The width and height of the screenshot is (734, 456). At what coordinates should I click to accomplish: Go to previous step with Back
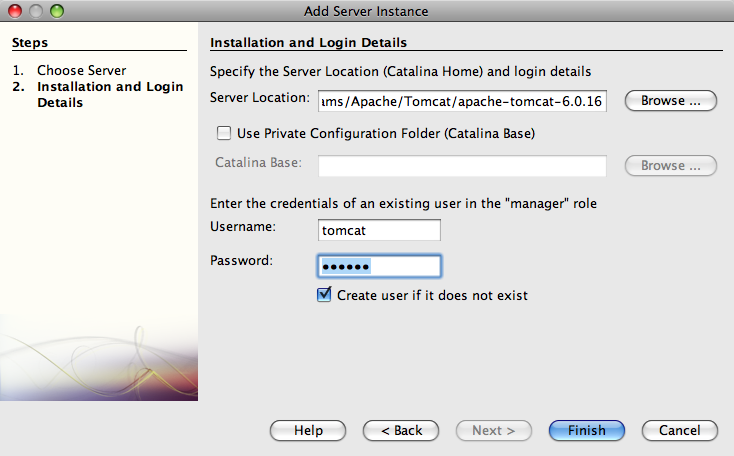point(401,430)
